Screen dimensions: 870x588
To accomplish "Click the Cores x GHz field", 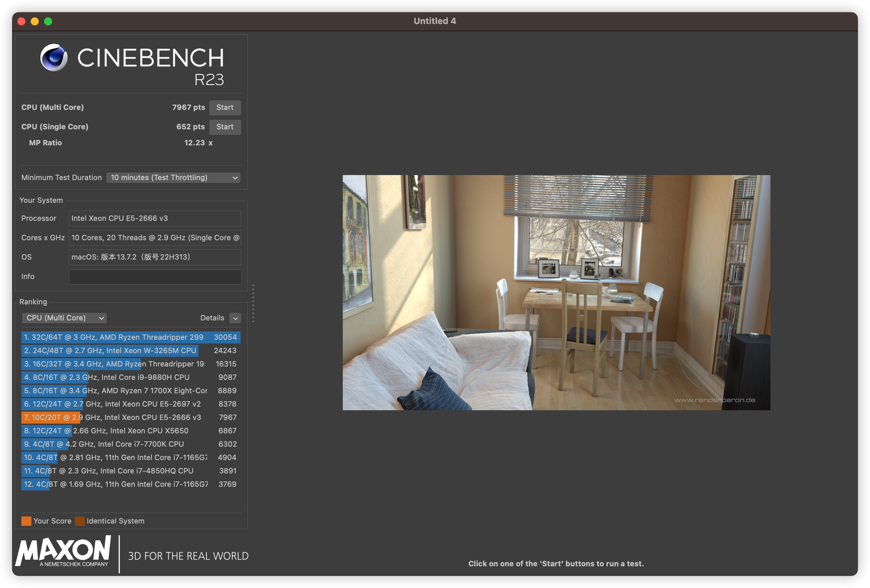I will click(x=155, y=238).
